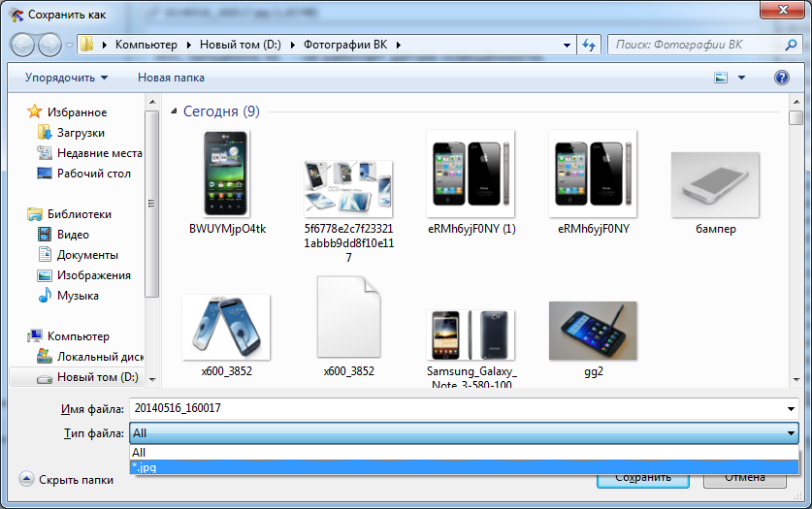
Task: Click the Back navigation arrow
Action: pos(23,45)
